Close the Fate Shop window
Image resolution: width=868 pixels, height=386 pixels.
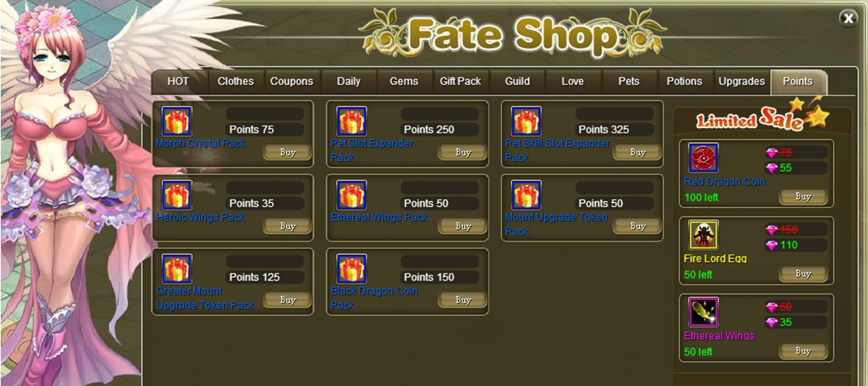[848, 18]
